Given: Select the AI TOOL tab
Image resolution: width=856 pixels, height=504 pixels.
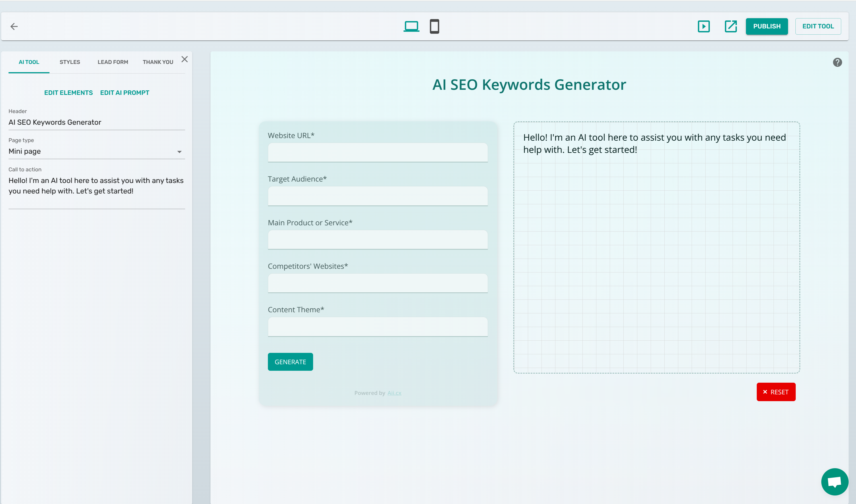Looking at the screenshot, I should [x=29, y=62].
